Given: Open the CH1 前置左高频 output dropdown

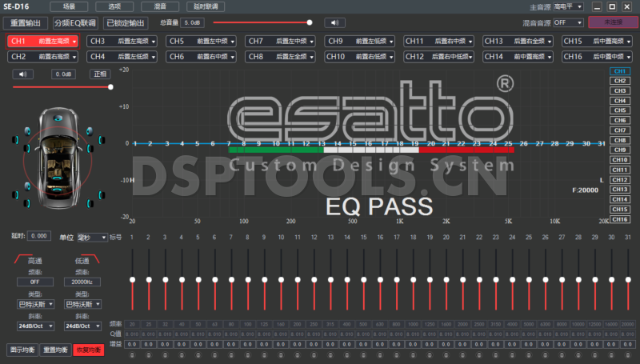Looking at the screenshot, I should pos(42,42).
